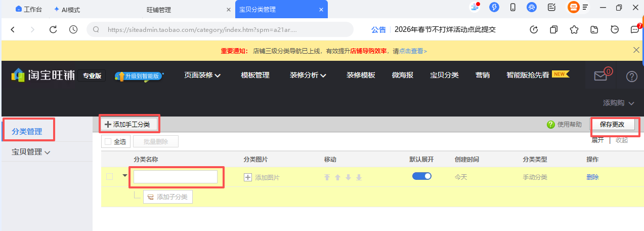Click the bookmark star icon in the address bar
644x231 pixels.
click(574, 29)
